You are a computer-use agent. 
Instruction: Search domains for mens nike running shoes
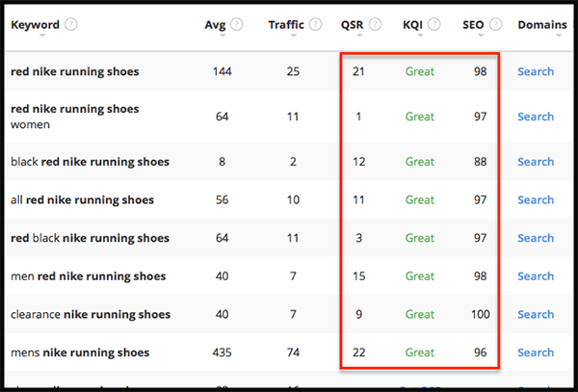pos(536,353)
